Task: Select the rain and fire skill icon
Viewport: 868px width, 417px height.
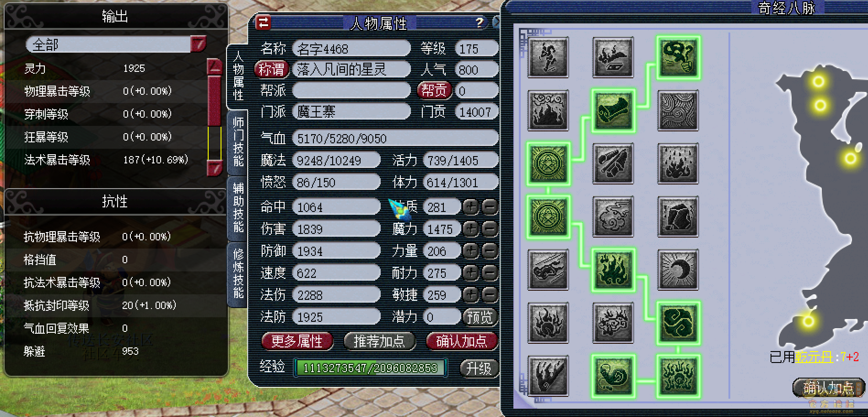Action: [678, 163]
